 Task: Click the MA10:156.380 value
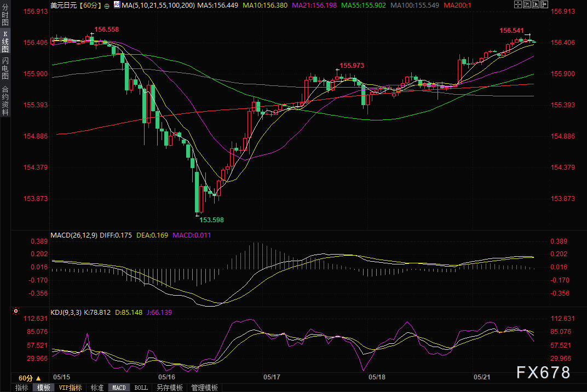pos(265,5)
